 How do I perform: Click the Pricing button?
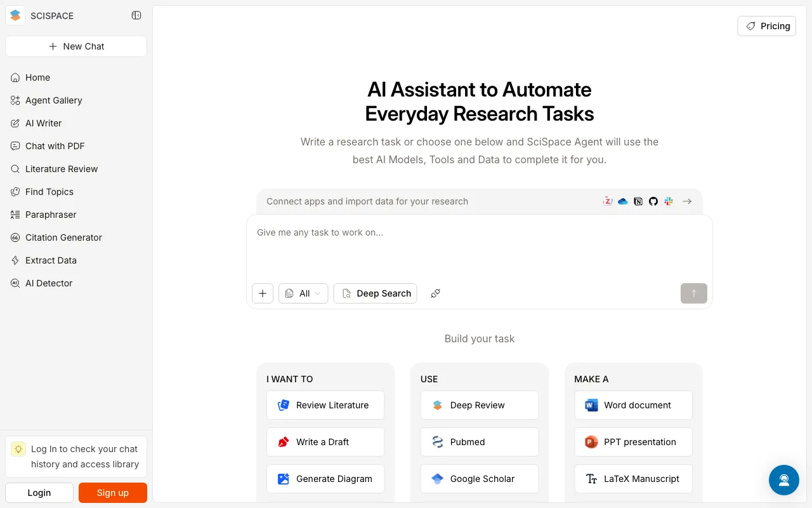tap(767, 26)
